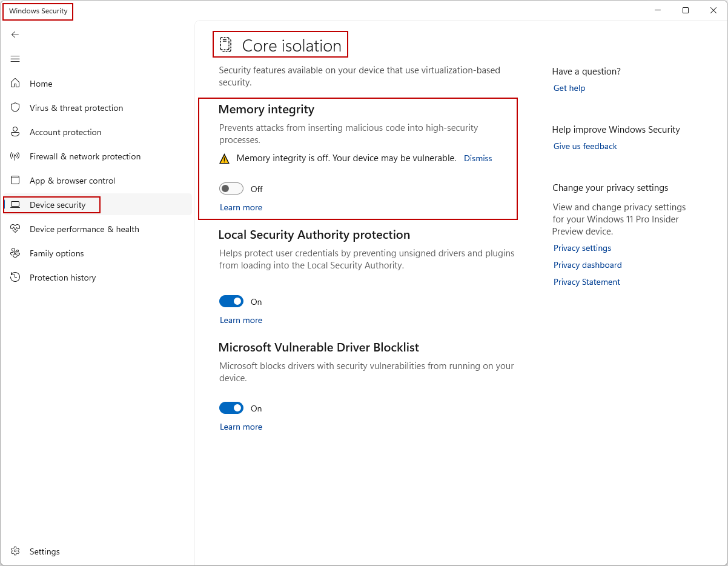Turn off Local Security Authority protection toggle
The height and width of the screenshot is (566, 728).
tap(231, 302)
